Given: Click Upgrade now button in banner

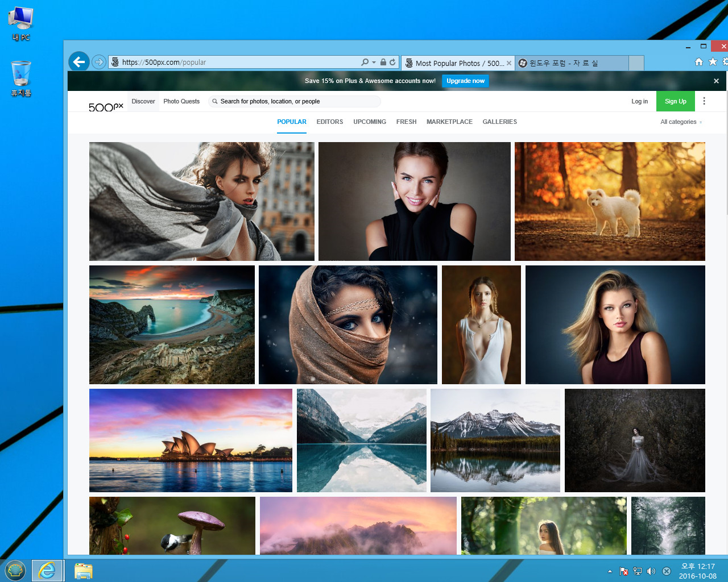Looking at the screenshot, I should [x=465, y=81].
